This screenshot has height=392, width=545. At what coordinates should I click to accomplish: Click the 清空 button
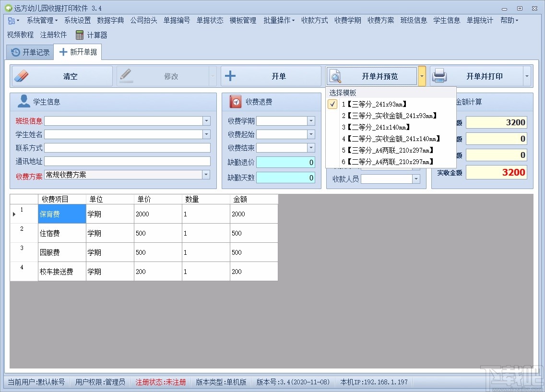pyautogui.click(x=62, y=76)
